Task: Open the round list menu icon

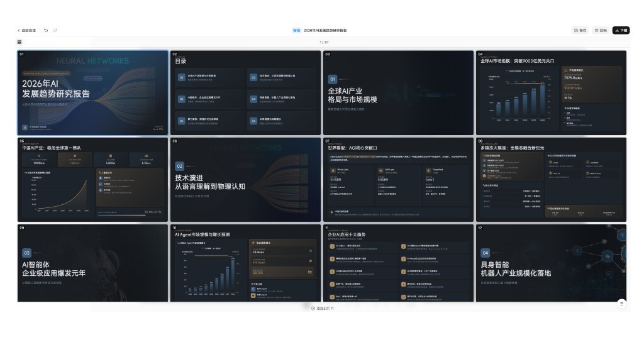Action: tap(621, 304)
